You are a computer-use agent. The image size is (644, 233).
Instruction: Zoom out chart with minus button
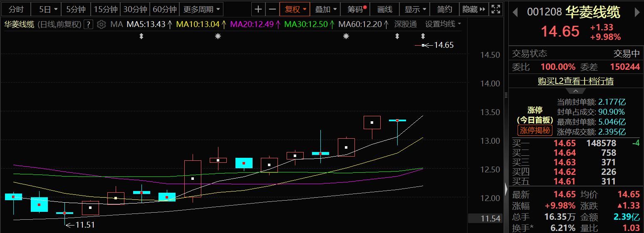[272, 9]
